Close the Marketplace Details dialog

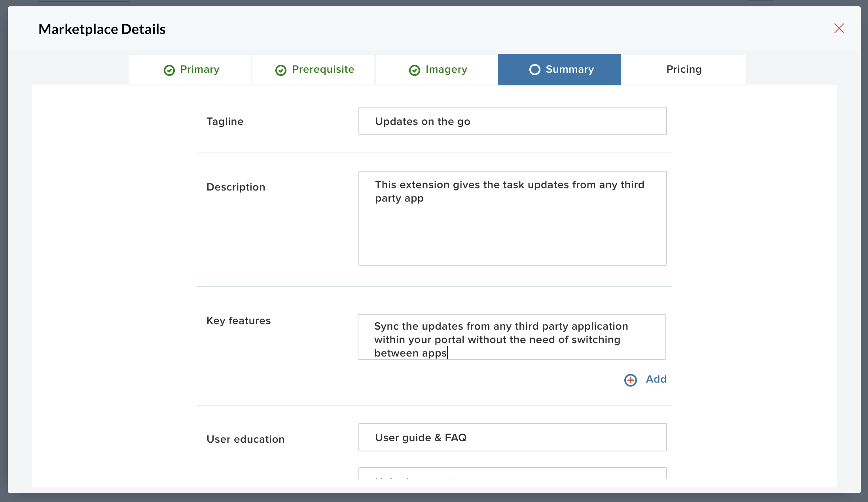coord(839,28)
